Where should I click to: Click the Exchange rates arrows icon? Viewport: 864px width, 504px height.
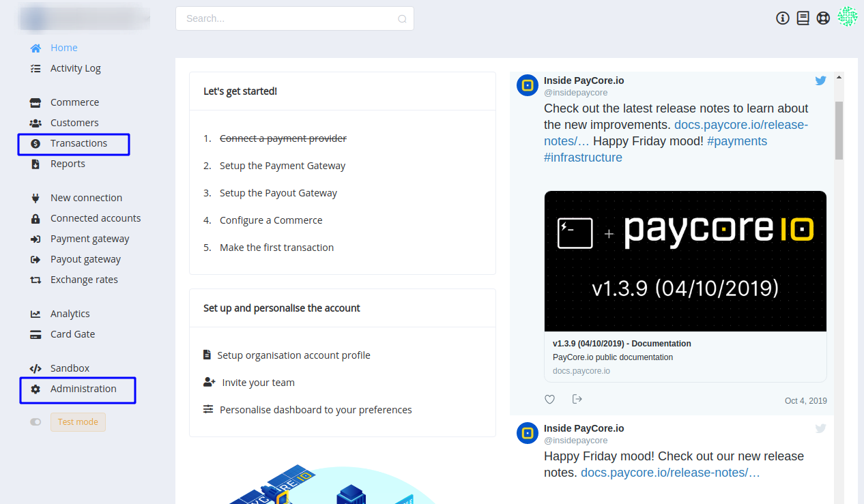[x=35, y=280]
